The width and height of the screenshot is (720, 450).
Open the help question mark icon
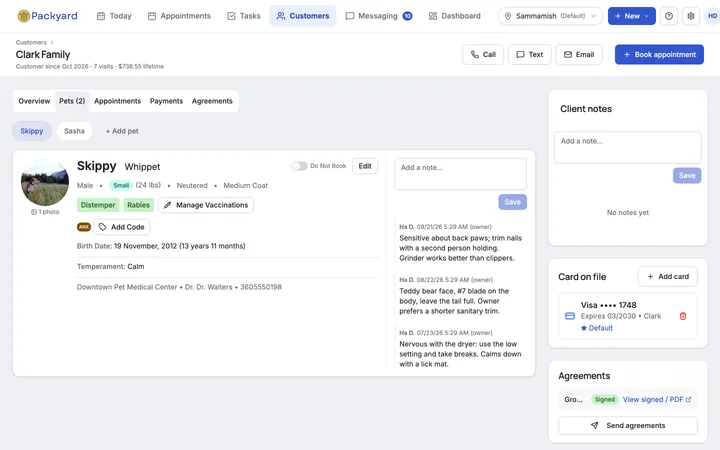[x=669, y=16]
